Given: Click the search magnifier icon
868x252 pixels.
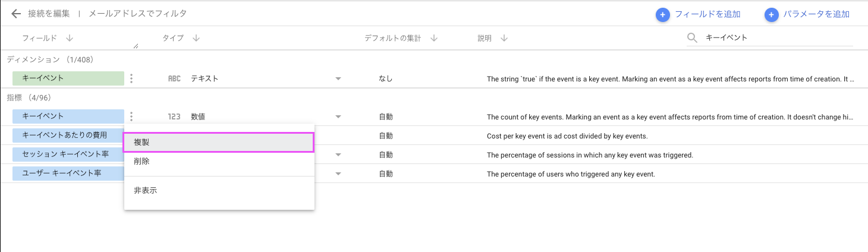Looking at the screenshot, I should click(x=692, y=38).
